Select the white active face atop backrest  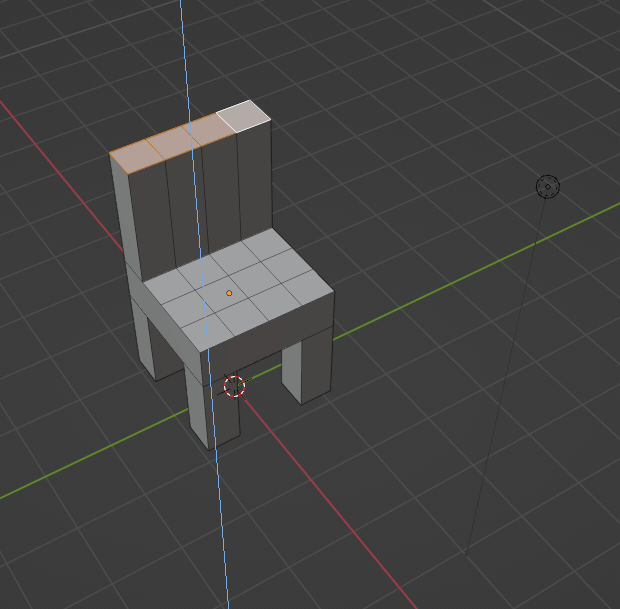(x=245, y=115)
